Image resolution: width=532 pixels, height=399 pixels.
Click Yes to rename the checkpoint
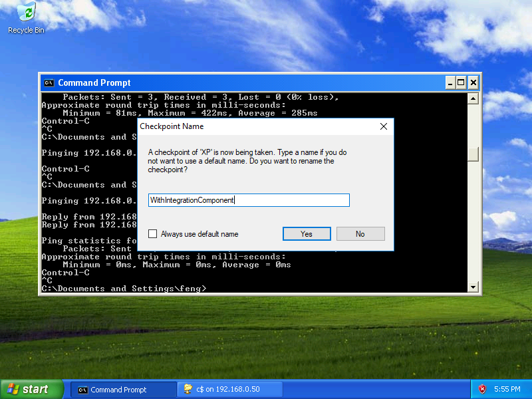307,234
